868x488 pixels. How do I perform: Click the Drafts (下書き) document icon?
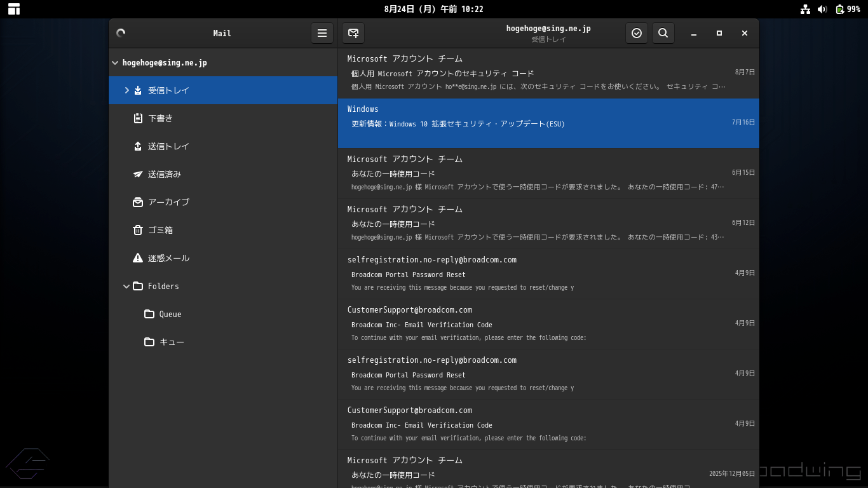tap(138, 118)
